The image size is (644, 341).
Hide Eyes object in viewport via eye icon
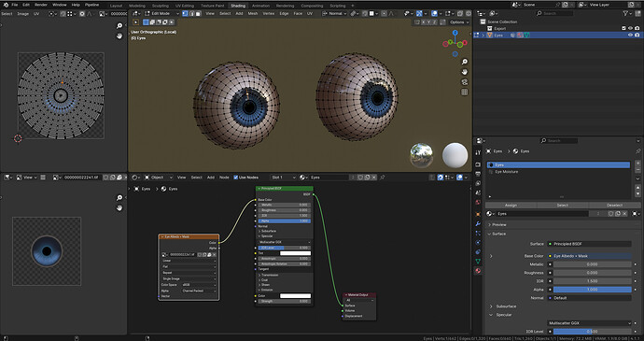point(630,36)
